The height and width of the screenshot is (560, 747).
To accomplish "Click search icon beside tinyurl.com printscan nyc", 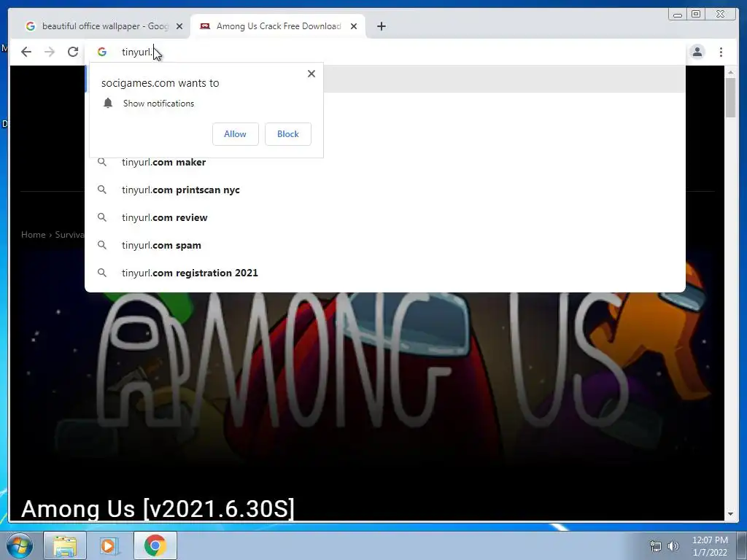I will (x=102, y=190).
